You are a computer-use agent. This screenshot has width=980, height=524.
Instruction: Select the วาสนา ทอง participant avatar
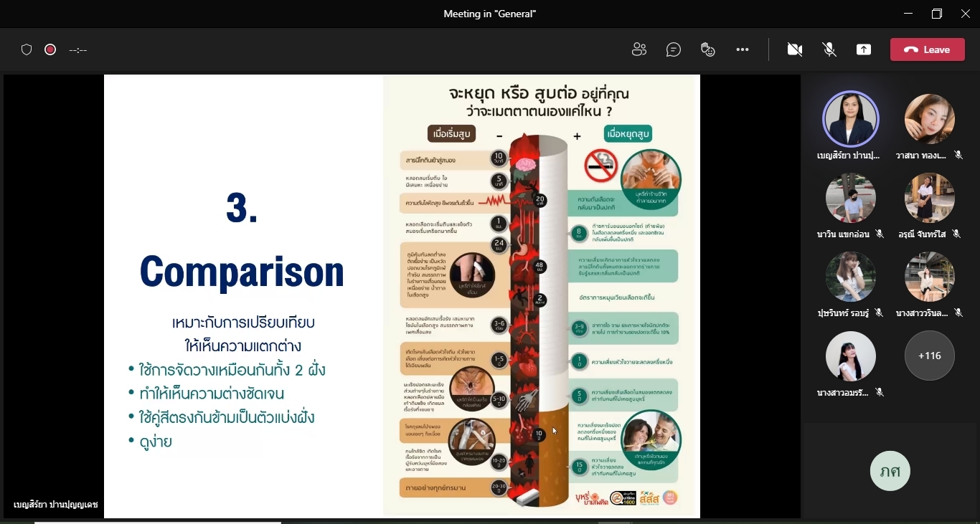point(930,119)
